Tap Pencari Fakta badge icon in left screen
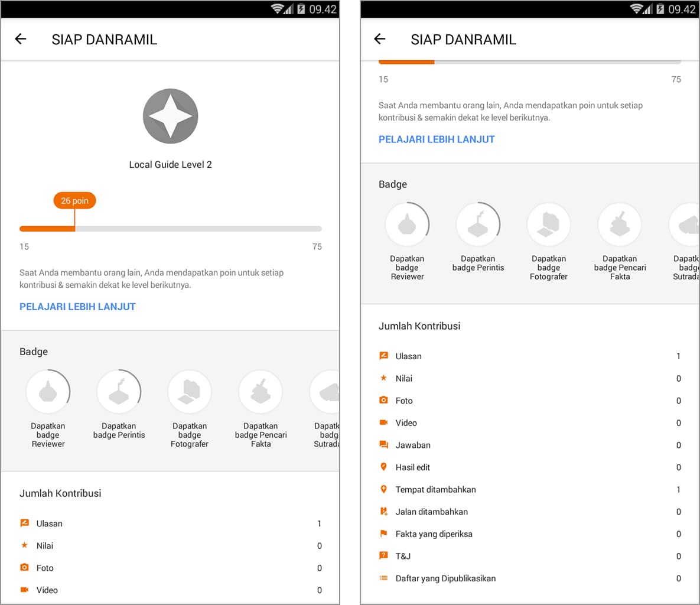 [261, 392]
